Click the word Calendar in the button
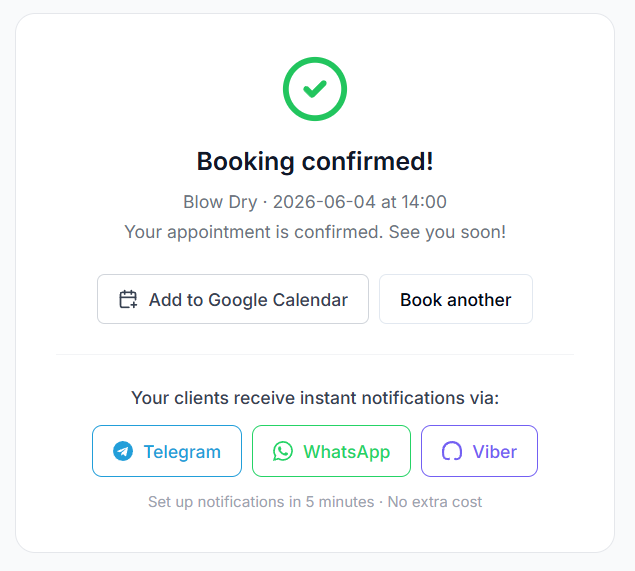Viewport: 635px width, 571px height. (310, 300)
